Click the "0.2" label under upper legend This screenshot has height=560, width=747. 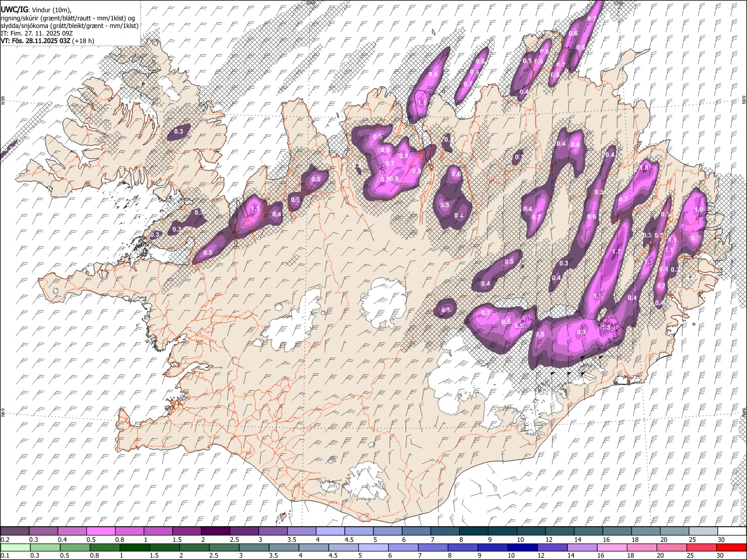[5, 540]
